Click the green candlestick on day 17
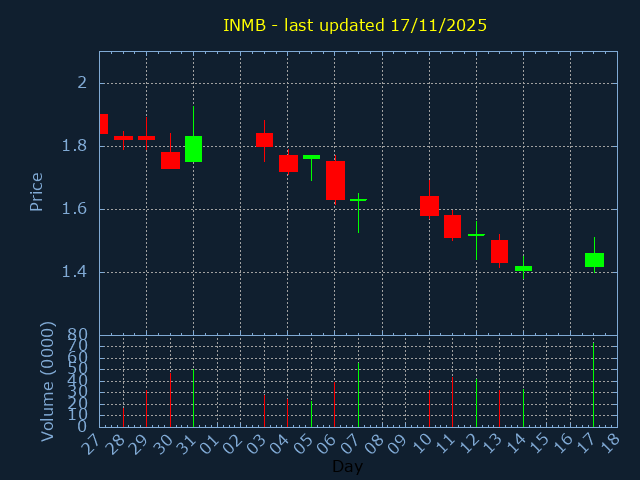The image size is (640, 480). click(594, 260)
